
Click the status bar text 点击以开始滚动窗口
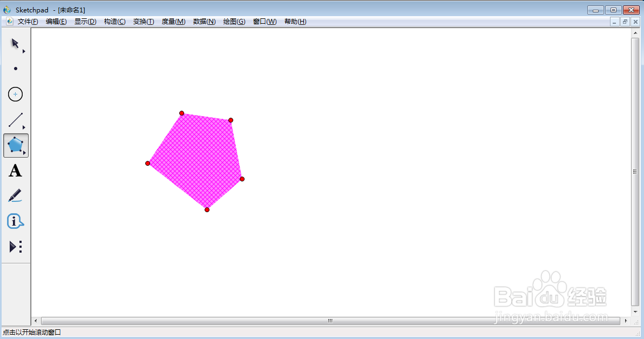pyautogui.click(x=32, y=332)
